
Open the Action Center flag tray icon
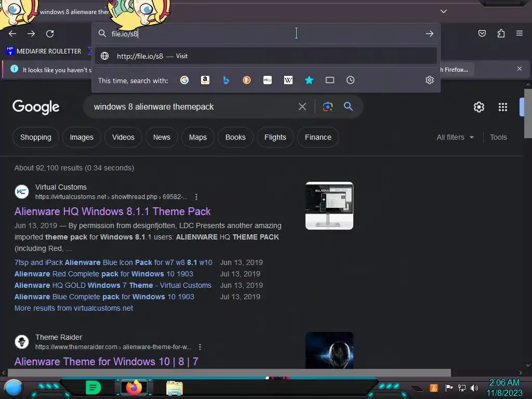tap(449, 388)
